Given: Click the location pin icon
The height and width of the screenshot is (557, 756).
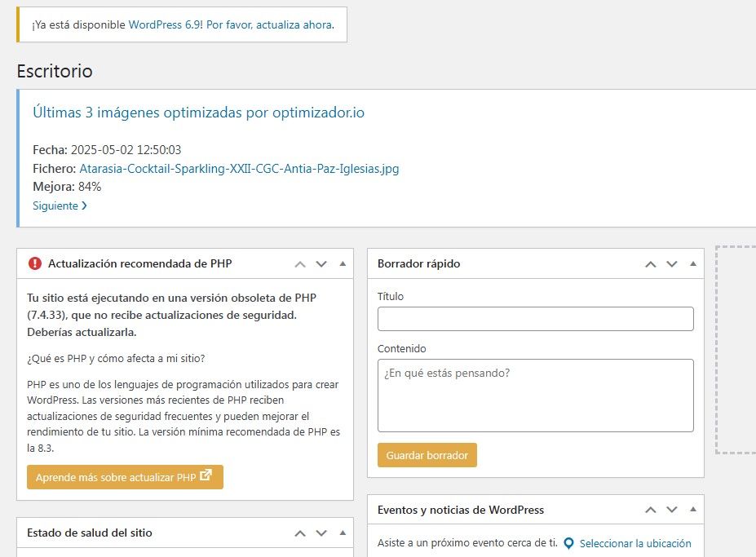Looking at the screenshot, I should [568, 543].
